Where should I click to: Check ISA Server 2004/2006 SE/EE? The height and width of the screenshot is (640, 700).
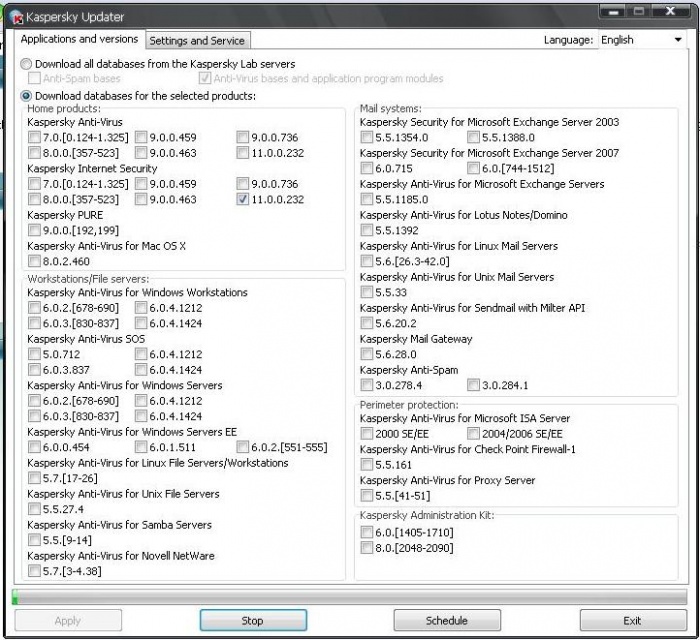coord(473,434)
